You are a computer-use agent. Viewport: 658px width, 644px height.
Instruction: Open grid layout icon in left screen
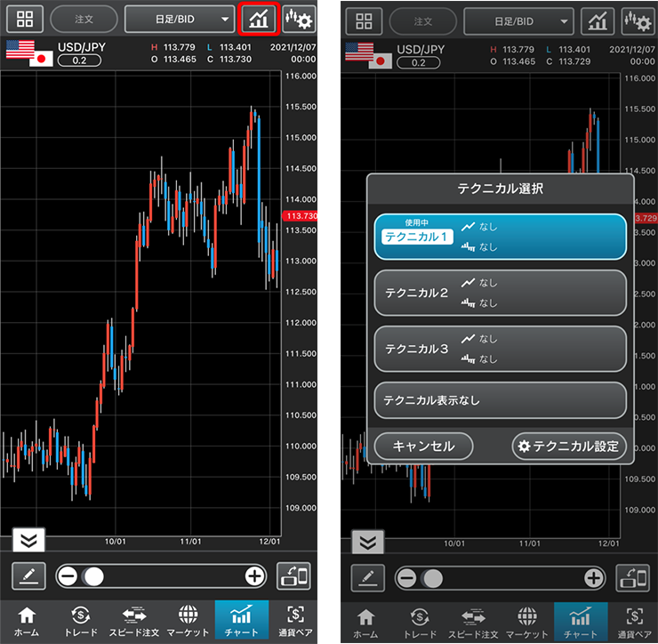coord(25,19)
